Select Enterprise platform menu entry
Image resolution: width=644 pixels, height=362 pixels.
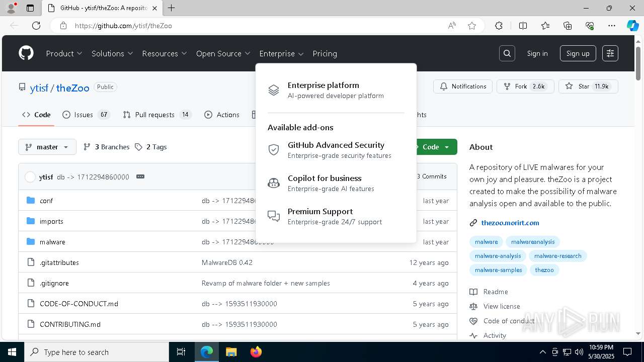coord(336,90)
